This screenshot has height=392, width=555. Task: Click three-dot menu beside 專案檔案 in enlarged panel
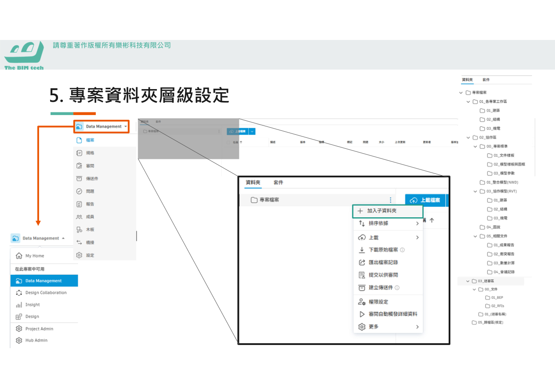[390, 200]
